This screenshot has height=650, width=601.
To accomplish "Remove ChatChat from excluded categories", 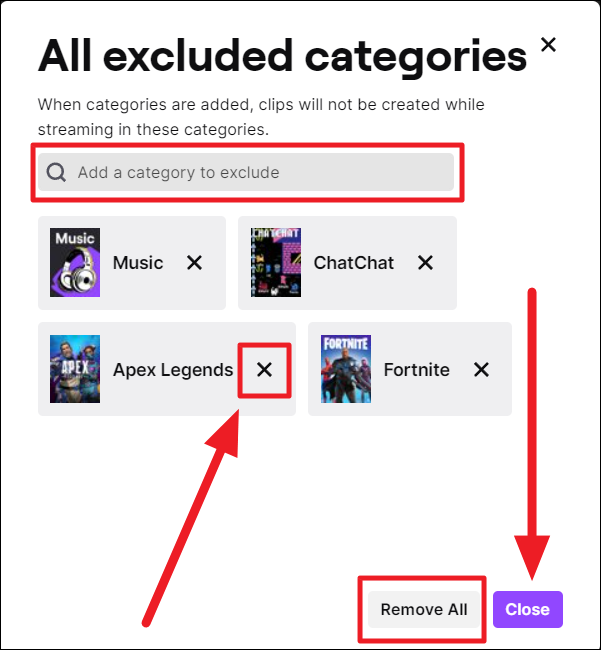I will (x=425, y=262).
